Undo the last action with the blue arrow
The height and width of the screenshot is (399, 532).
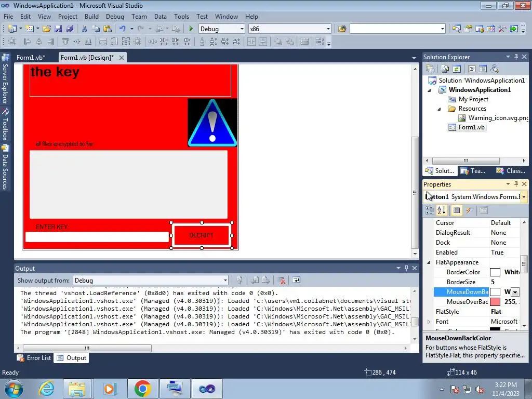123,29
